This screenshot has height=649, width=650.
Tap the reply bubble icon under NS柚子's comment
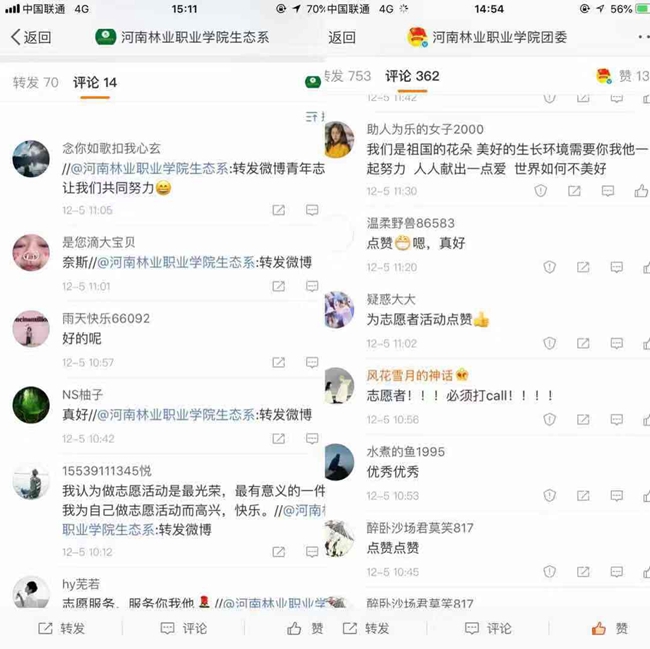[x=312, y=438]
